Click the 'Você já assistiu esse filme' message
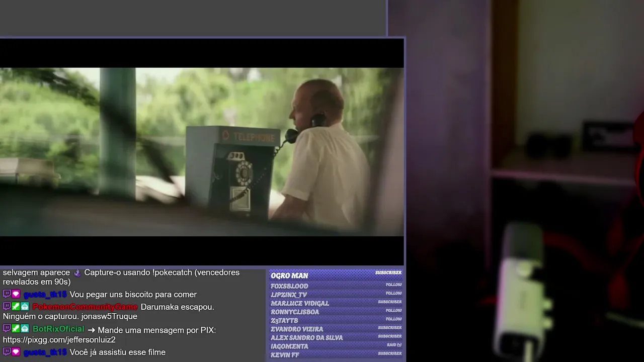The height and width of the screenshot is (362, 644). coord(117,352)
